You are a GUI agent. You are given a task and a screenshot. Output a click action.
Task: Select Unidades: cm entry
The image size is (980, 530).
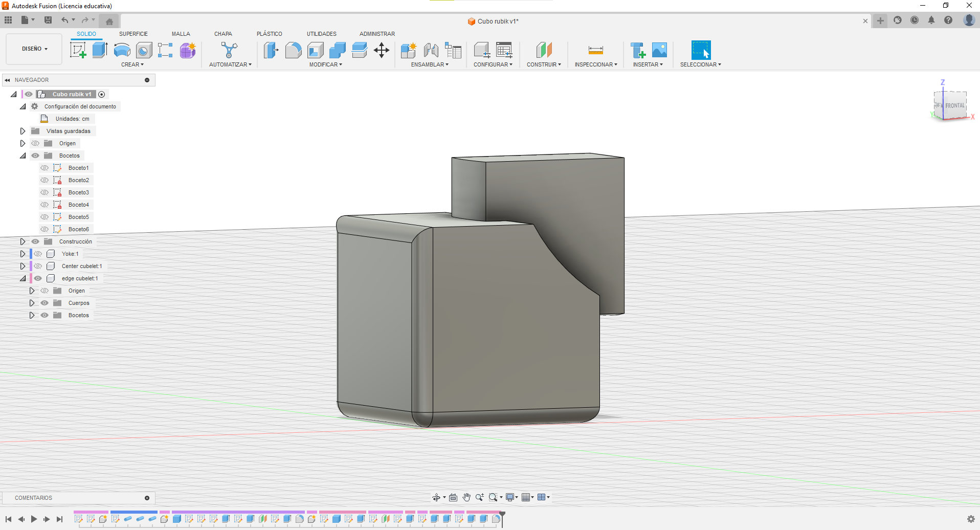click(72, 119)
